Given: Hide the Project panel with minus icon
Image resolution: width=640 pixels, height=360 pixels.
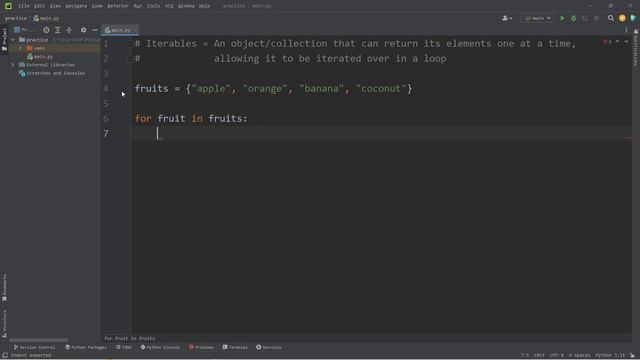Looking at the screenshot, I should 95,30.
